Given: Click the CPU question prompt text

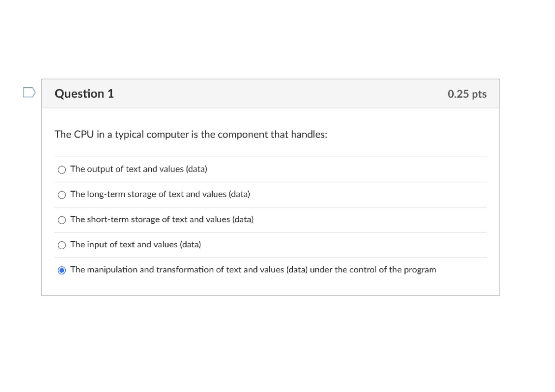Looking at the screenshot, I should pyautogui.click(x=191, y=135).
